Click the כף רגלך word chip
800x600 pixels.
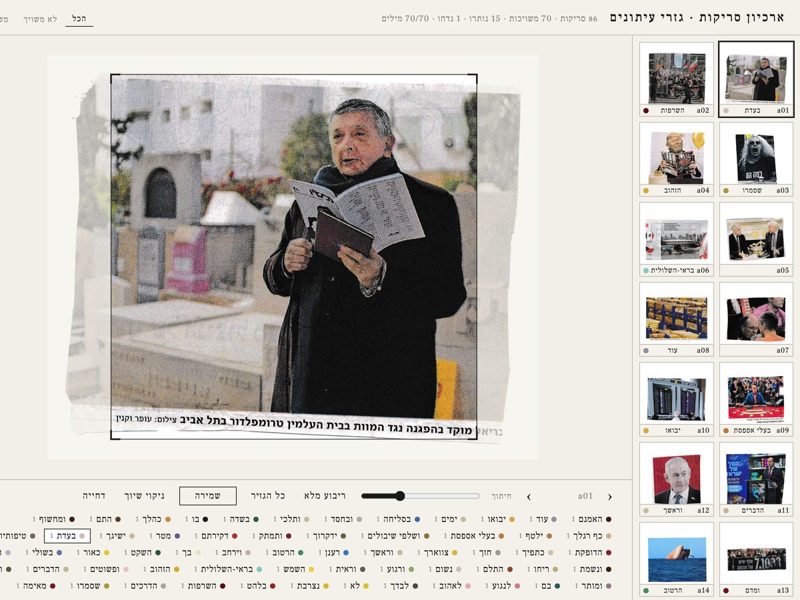pos(589,536)
